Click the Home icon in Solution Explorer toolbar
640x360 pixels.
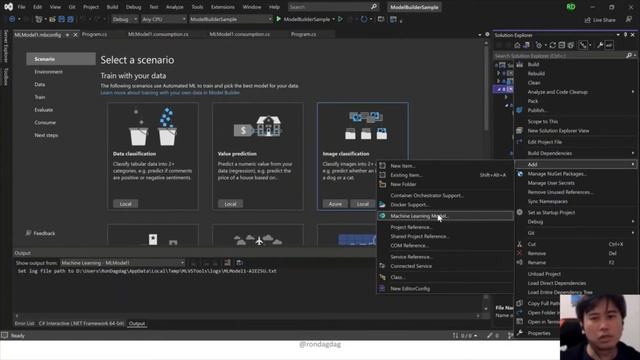[517, 45]
